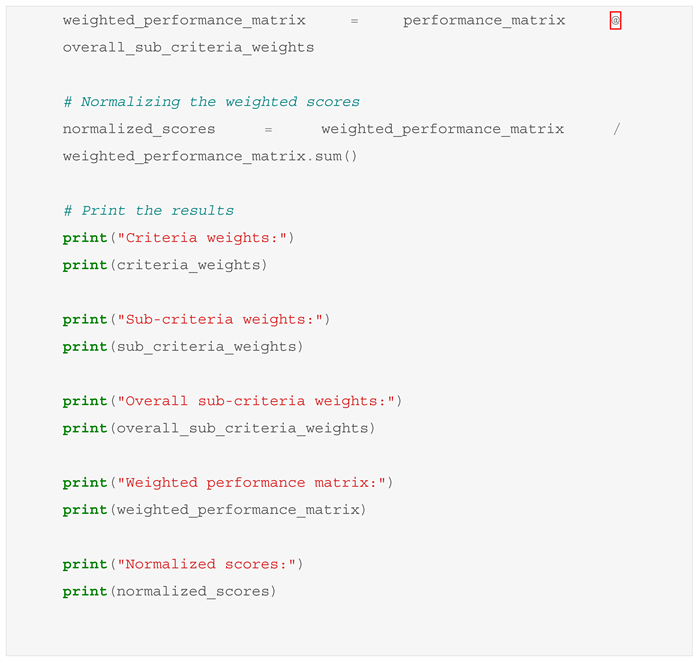The height and width of the screenshot is (662, 700).
Task: Click normalized_scores inside the last print call
Action: click(x=193, y=592)
